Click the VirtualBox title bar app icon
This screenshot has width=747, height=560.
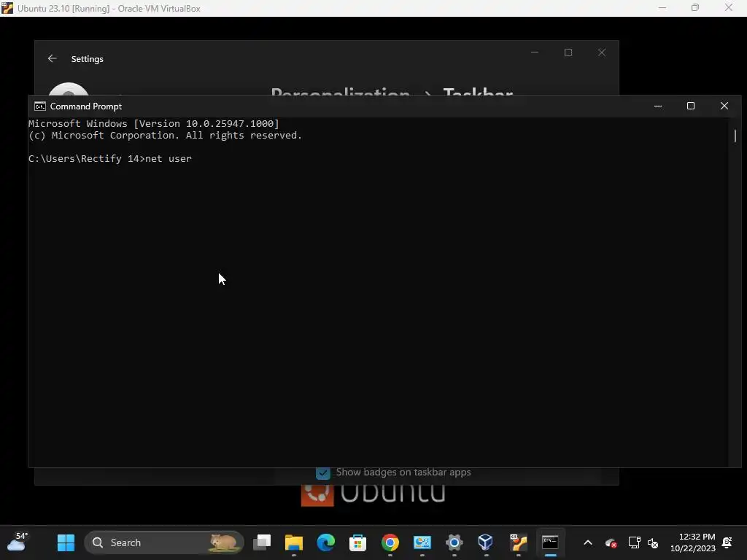point(7,8)
